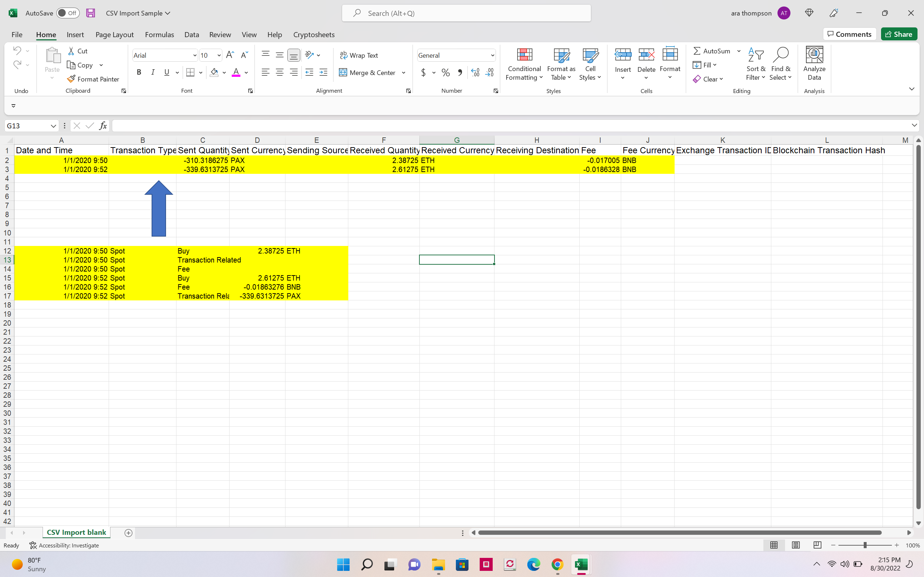The height and width of the screenshot is (577, 924).
Task: Expand the Number Format dropdown
Action: [492, 55]
